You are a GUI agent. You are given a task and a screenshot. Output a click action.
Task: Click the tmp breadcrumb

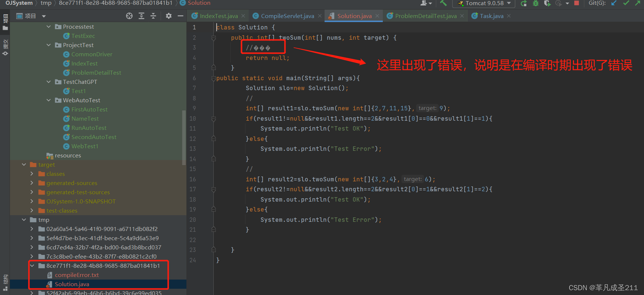pos(46,3)
